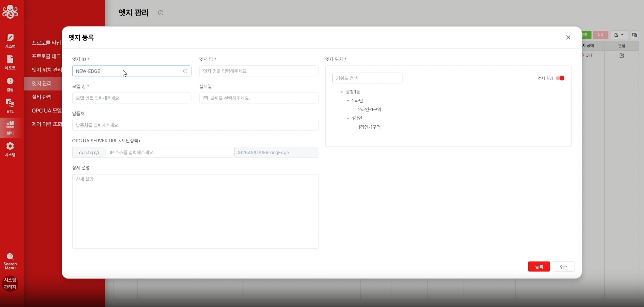This screenshot has width=644, height=307.
Task: Click the 편집 column header
Action: pyautogui.click(x=622, y=46)
